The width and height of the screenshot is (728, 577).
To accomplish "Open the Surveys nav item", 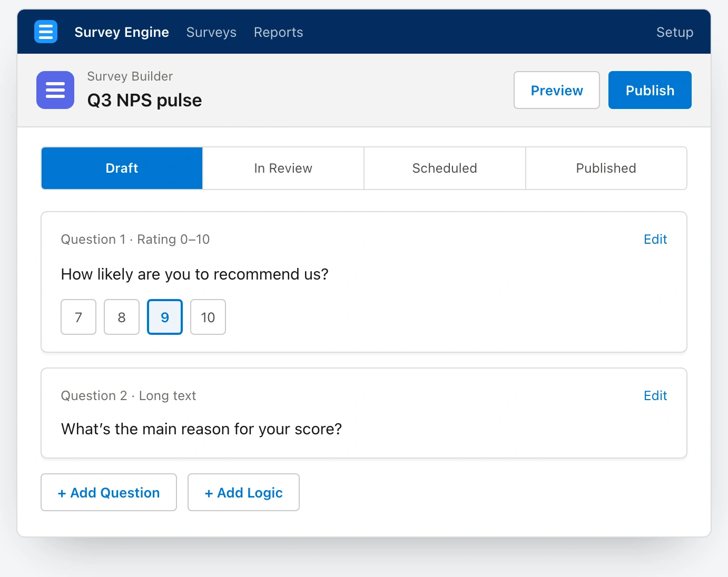I will 211,32.
